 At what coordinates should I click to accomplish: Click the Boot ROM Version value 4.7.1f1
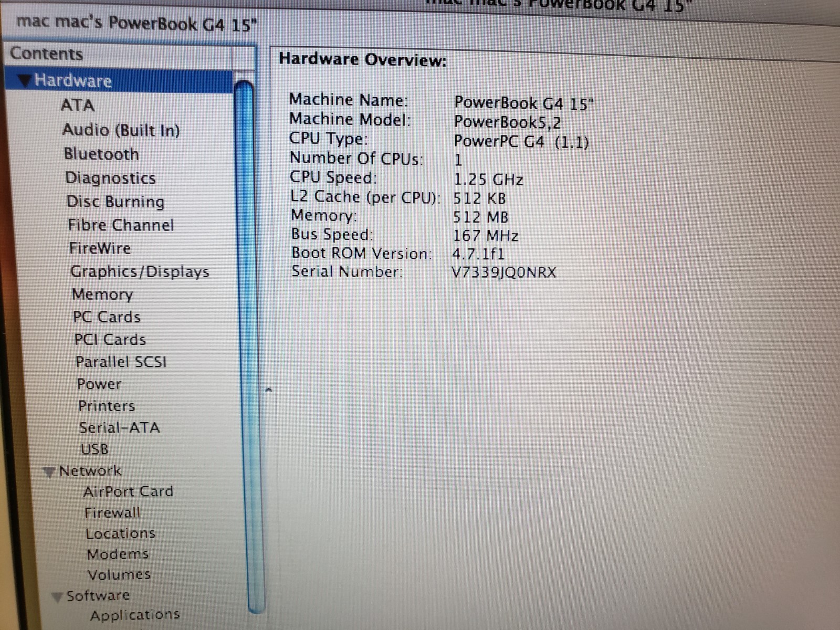pyautogui.click(x=478, y=254)
